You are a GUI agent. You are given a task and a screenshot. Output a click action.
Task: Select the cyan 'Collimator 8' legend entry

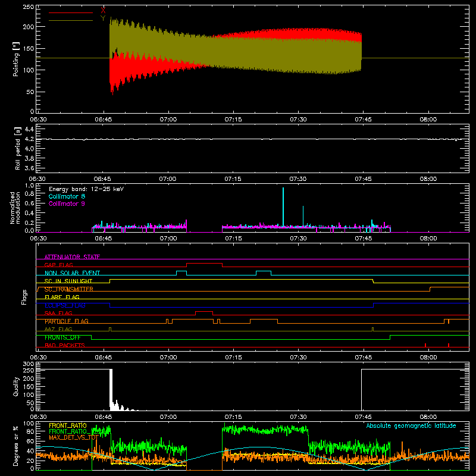tap(67, 196)
